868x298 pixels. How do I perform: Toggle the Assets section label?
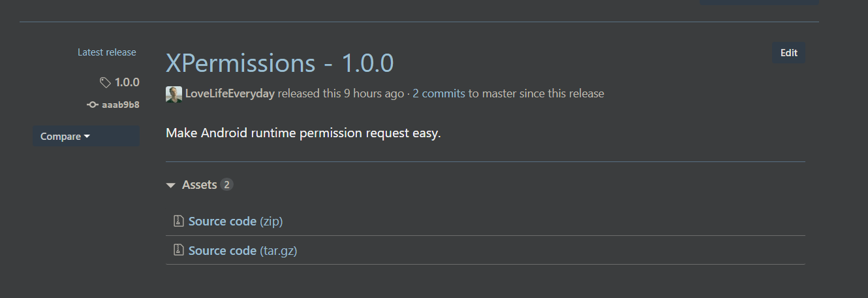click(x=199, y=185)
